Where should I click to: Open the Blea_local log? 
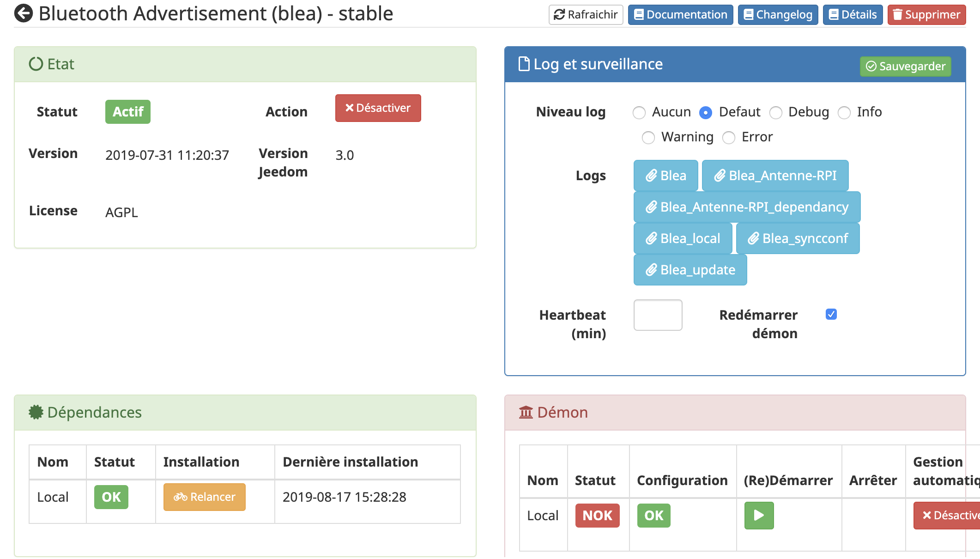tap(683, 238)
